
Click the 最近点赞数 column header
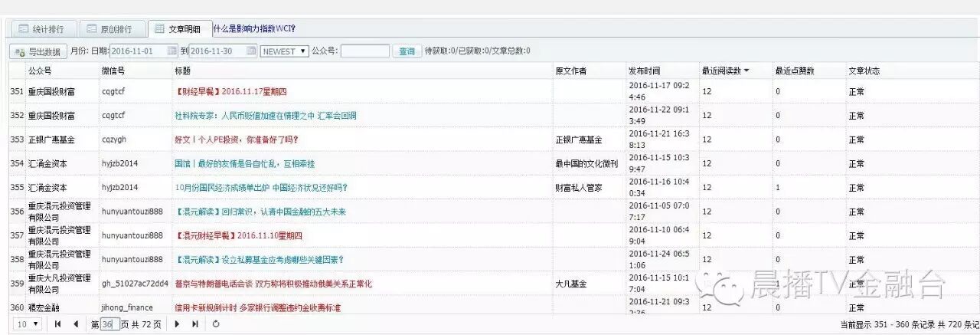[x=795, y=71]
